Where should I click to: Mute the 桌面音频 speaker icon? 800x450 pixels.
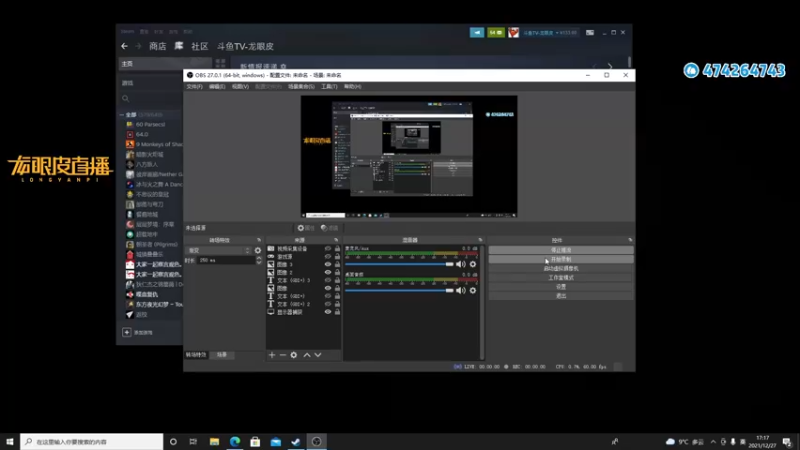click(x=461, y=290)
